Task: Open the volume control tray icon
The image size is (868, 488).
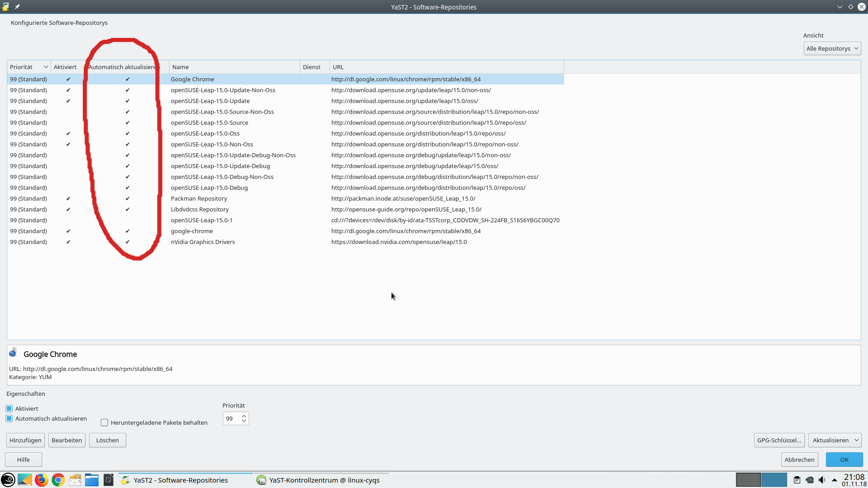Action: (x=822, y=480)
